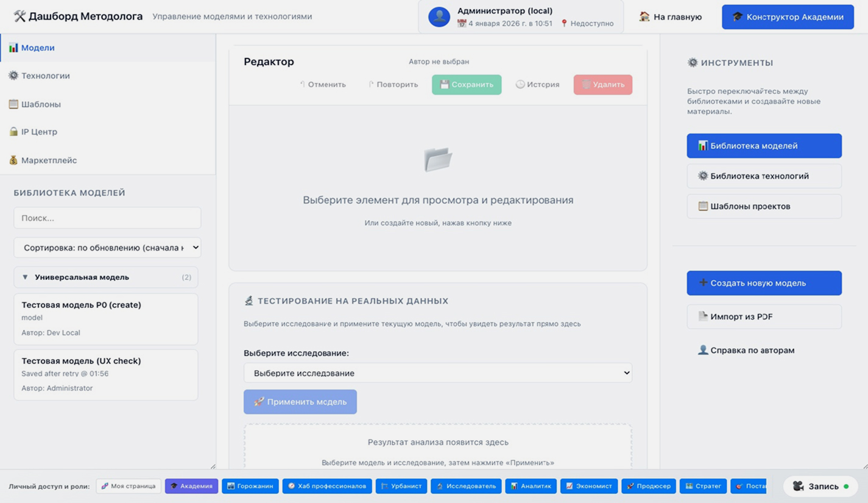The width and height of the screenshot is (868, 503).
Task: Open the Выберите исследование dropdown
Action: [x=437, y=373]
